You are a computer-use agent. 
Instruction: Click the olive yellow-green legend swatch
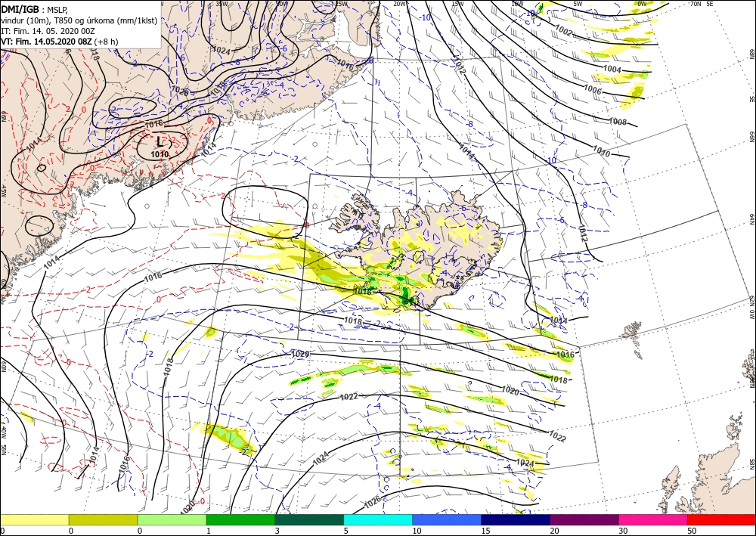(x=103, y=519)
